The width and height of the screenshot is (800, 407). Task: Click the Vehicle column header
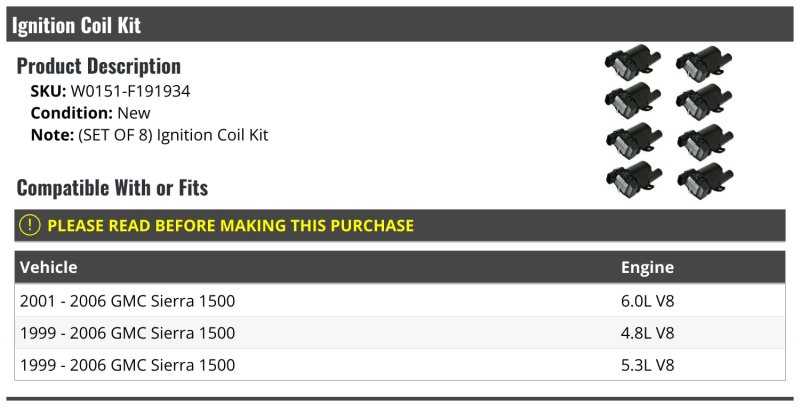coord(48,267)
